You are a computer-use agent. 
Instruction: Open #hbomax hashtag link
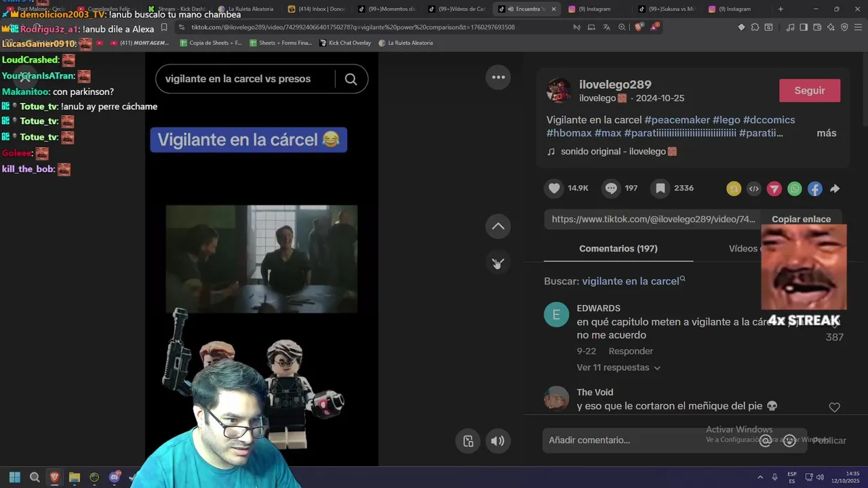click(569, 134)
